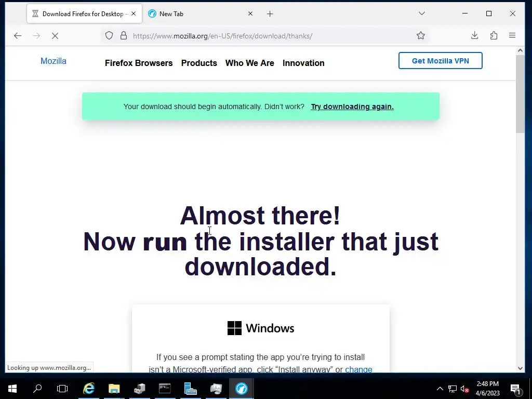The width and height of the screenshot is (532, 399).
Task: Open the Who We Are menu
Action: tap(250, 63)
